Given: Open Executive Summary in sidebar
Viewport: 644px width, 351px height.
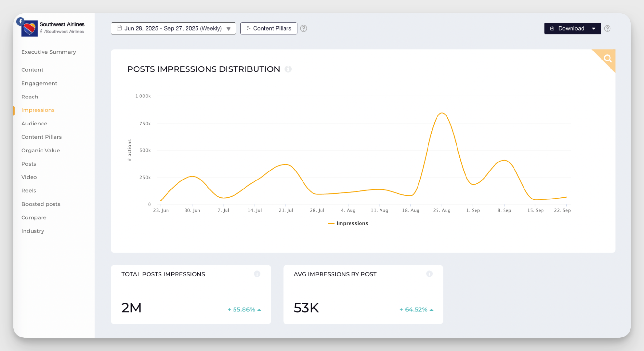Looking at the screenshot, I should (x=49, y=52).
